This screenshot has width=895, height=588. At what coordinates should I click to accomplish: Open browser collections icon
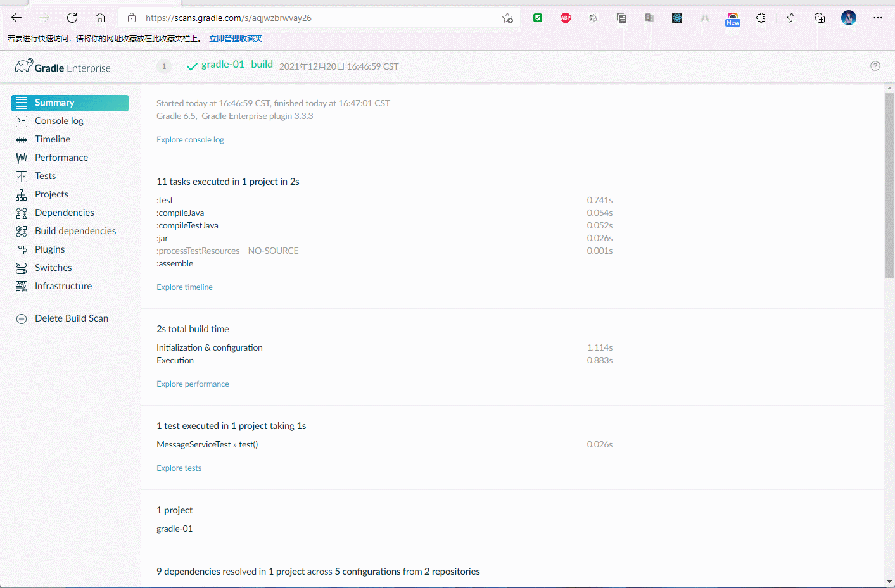(820, 18)
